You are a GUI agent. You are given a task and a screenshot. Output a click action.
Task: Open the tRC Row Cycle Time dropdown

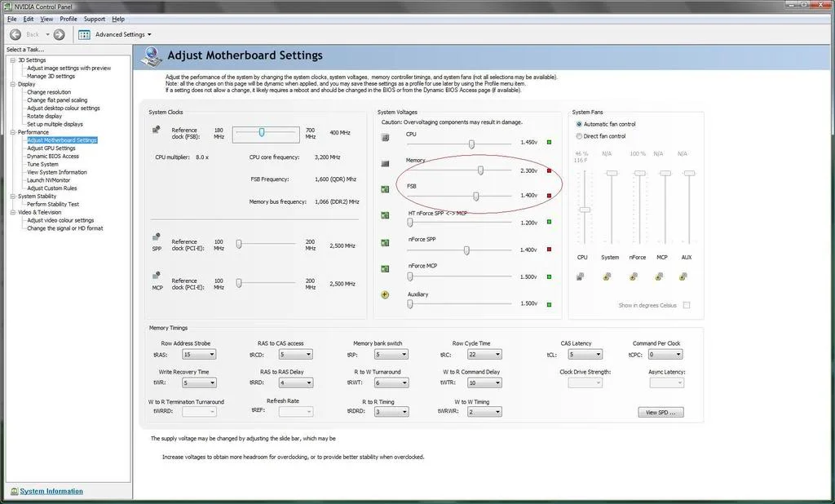click(484, 354)
